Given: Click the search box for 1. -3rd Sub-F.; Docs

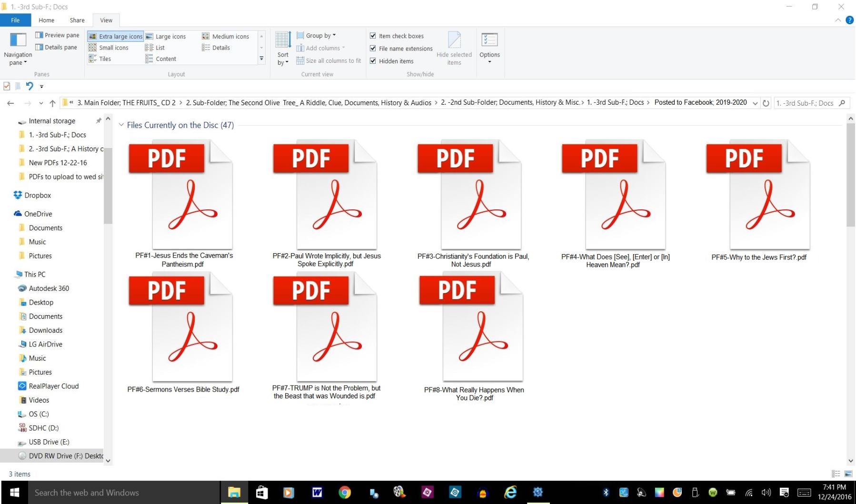Looking at the screenshot, I should (x=811, y=103).
